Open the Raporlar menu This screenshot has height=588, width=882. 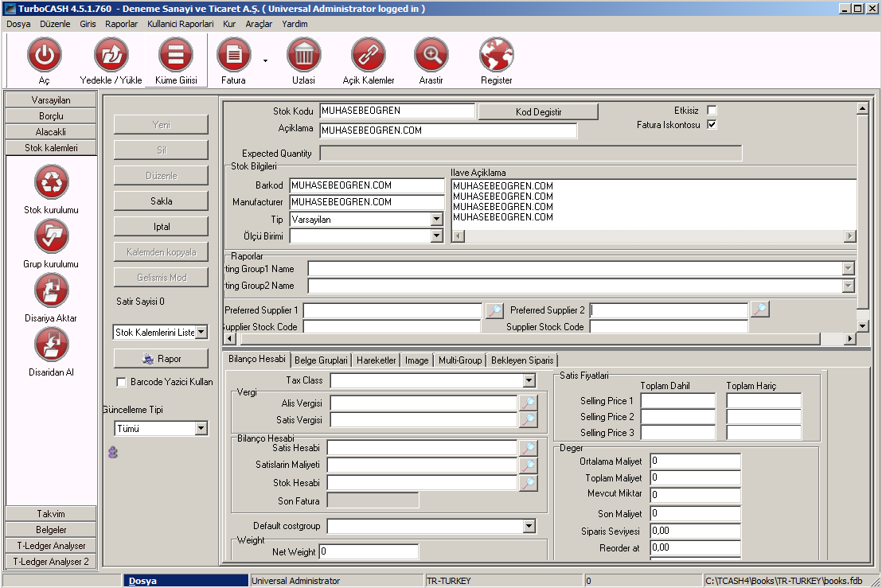point(122,24)
